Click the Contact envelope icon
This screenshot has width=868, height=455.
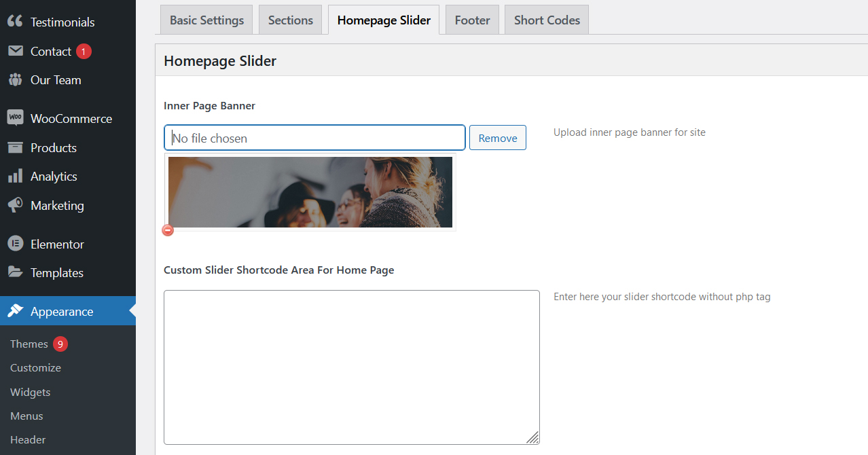[15, 51]
